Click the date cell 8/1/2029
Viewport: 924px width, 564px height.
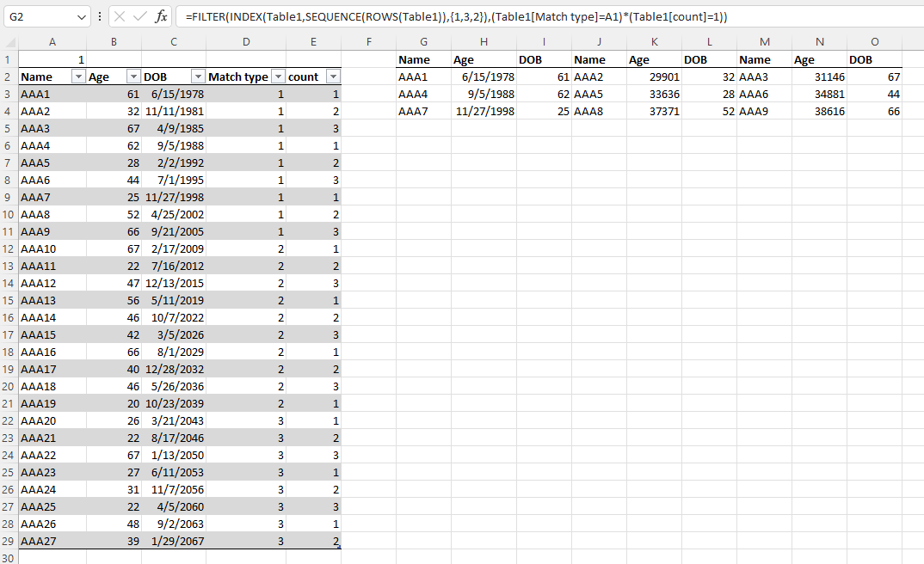[x=174, y=352]
